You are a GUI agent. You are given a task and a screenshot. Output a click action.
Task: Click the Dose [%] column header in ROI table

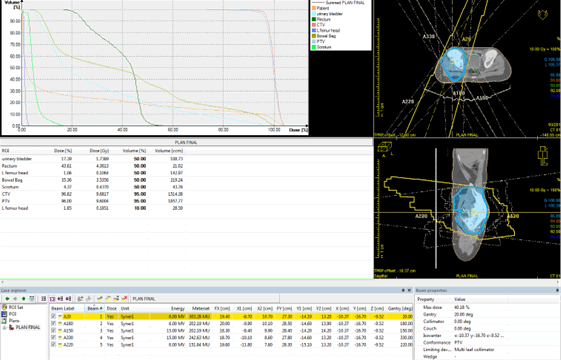pos(63,151)
